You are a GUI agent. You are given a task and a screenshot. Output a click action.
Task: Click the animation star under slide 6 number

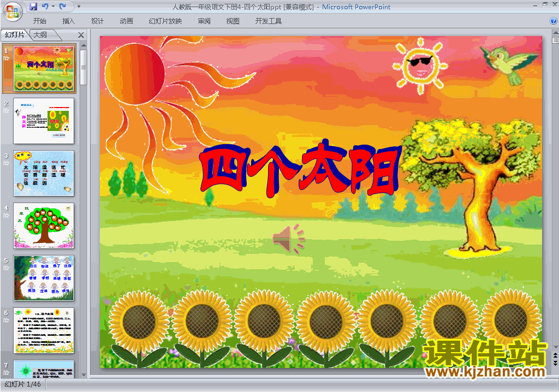coord(6,320)
